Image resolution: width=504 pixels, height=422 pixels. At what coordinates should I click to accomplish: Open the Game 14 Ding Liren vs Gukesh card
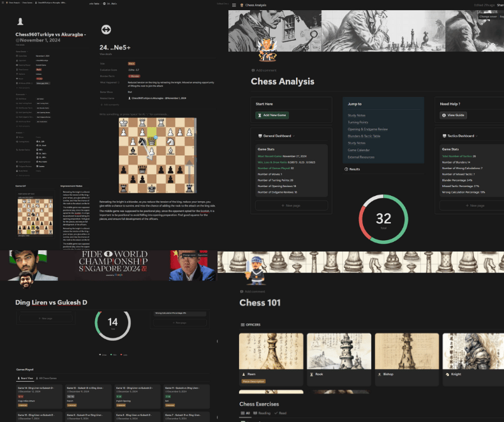(39, 396)
